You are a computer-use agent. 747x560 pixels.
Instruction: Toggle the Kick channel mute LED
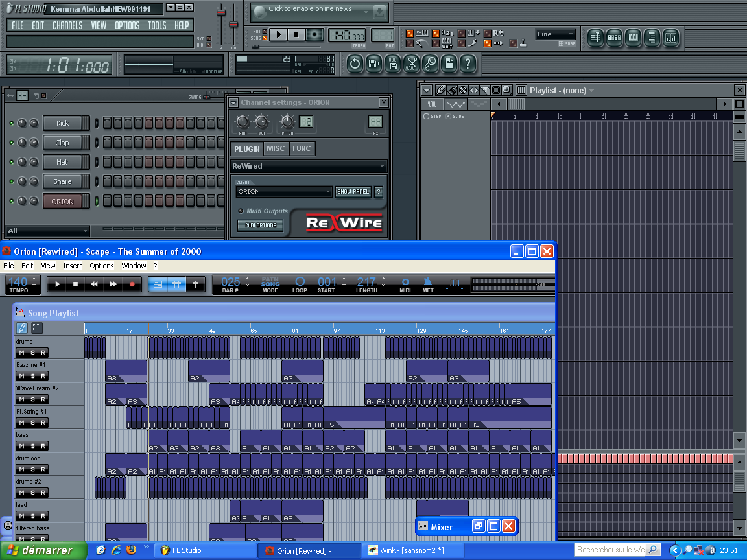(x=12, y=123)
